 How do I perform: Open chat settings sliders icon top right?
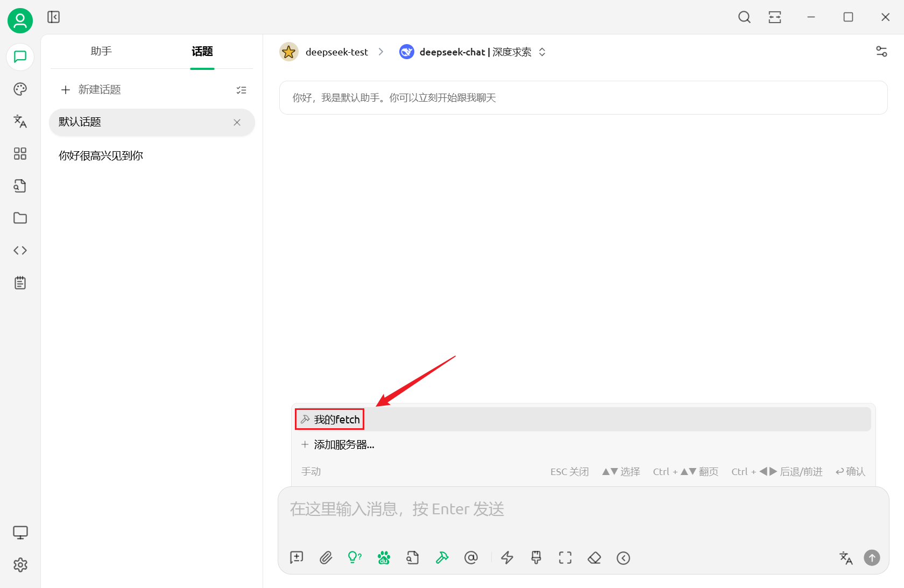click(x=881, y=52)
